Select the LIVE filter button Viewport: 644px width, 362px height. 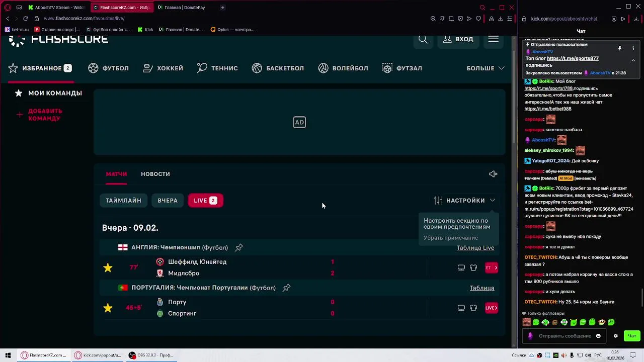[x=205, y=200]
